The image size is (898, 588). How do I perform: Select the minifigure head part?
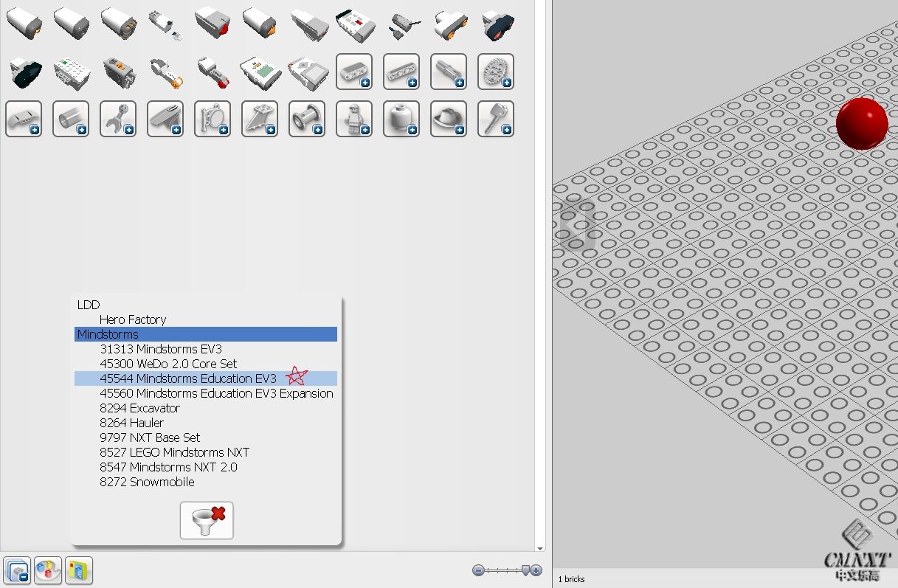(x=401, y=118)
